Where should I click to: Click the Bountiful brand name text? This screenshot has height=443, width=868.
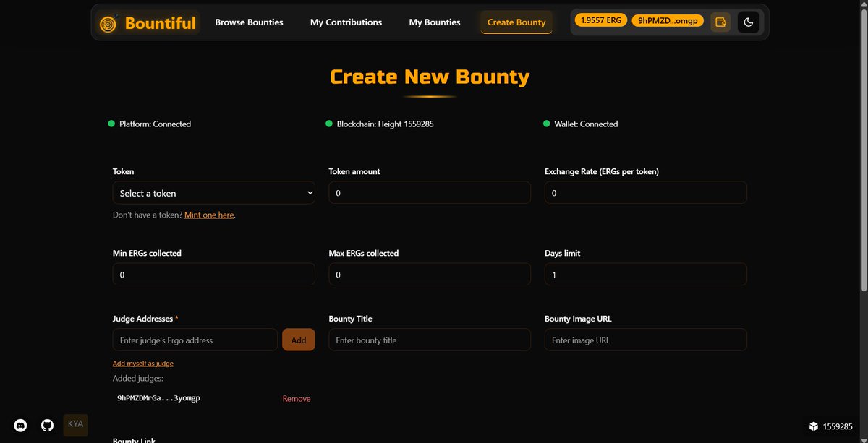click(161, 23)
